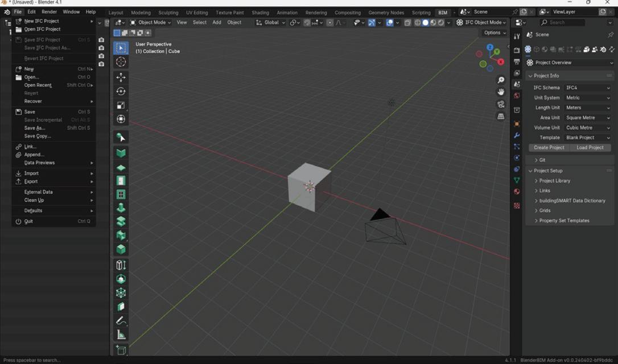618x364 pixels.
Task: Open the Length Unit dropdown
Action: (588, 107)
